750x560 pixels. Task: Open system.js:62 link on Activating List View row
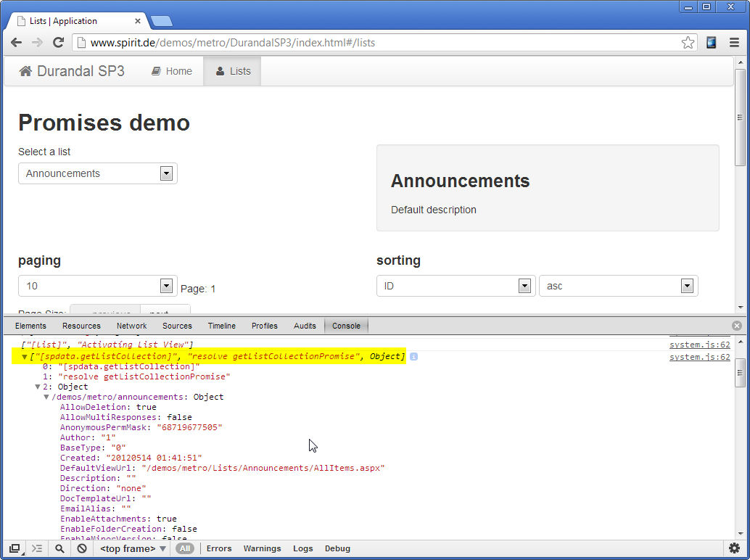tap(700, 345)
